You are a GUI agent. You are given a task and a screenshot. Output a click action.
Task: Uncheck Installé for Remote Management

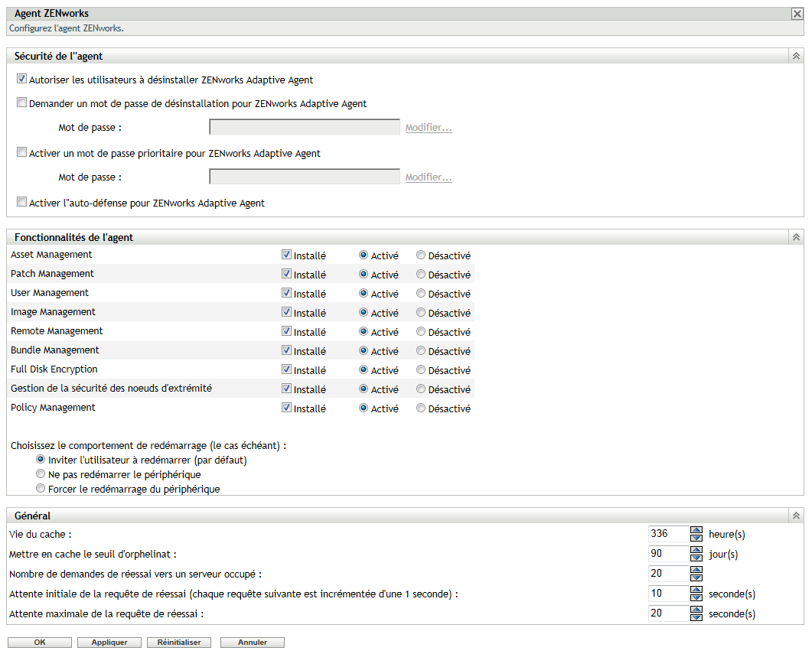click(x=286, y=331)
